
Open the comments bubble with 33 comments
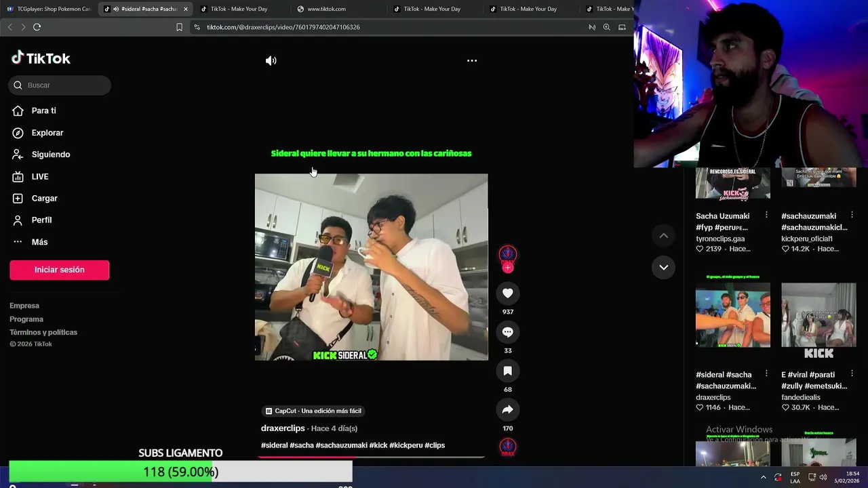point(508,332)
